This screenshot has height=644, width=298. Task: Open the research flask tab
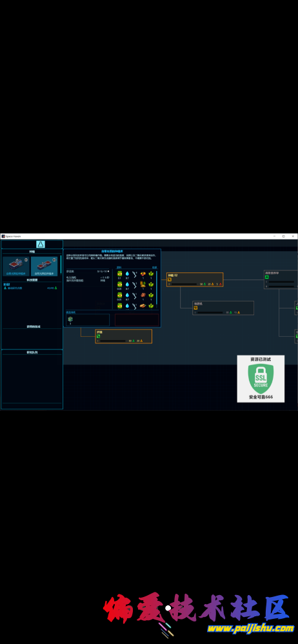[x=41, y=244]
